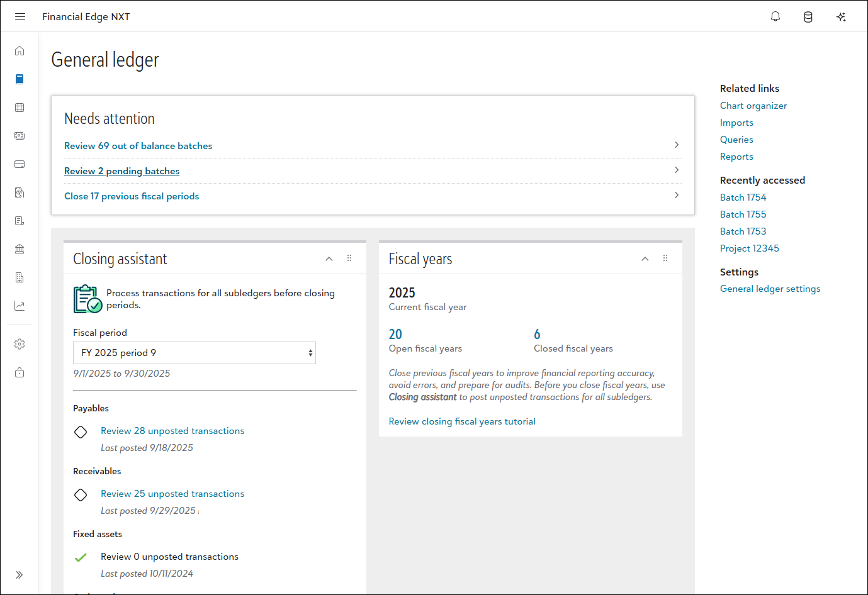Click the database icon in header
This screenshot has height=595, width=868.
(x=808, y=17)
